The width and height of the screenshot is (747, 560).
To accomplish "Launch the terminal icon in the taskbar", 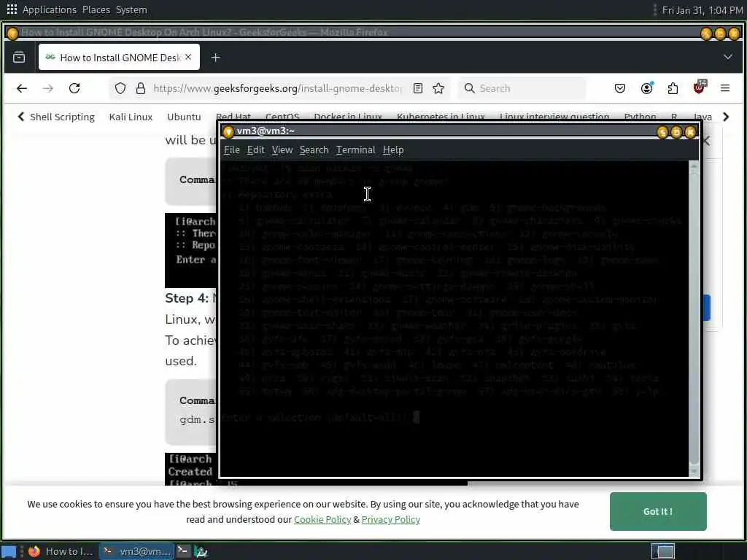I will tap(183, 551).
